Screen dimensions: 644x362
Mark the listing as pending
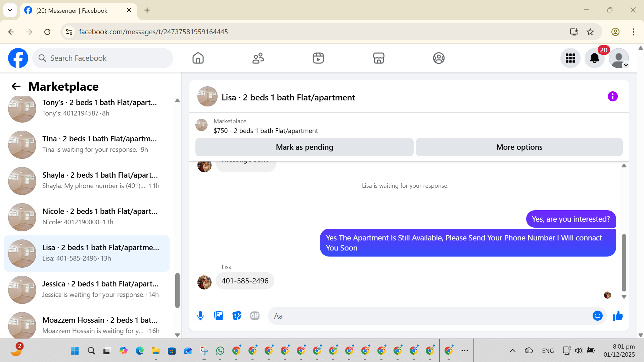305,147
